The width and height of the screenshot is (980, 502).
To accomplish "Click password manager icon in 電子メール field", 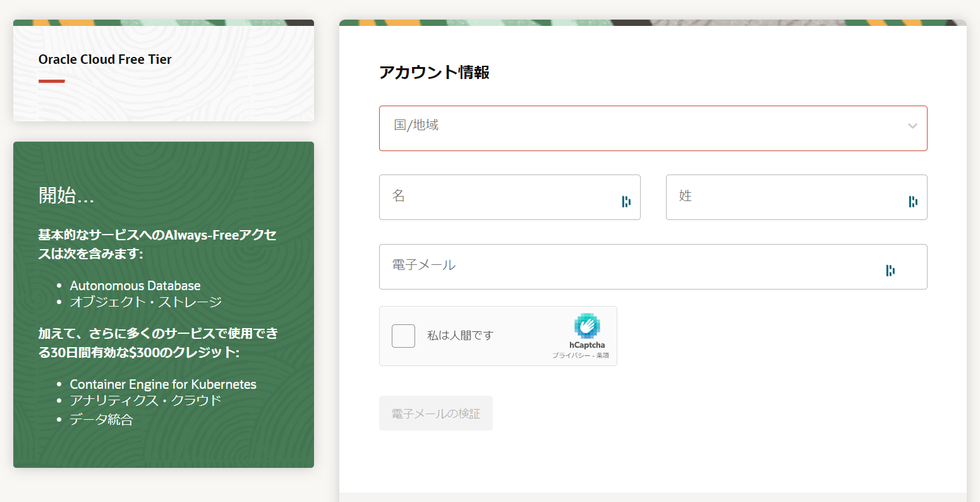I will (890, 271).
